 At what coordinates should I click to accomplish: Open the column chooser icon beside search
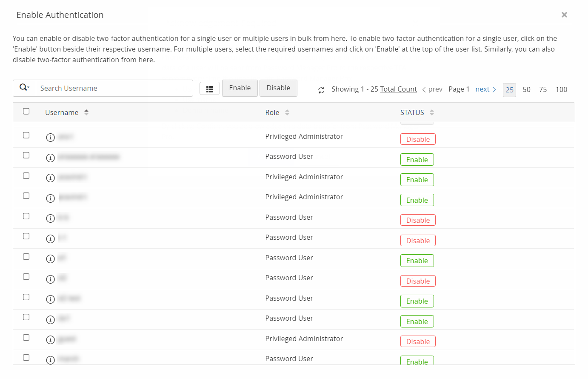tap(209, 88)
